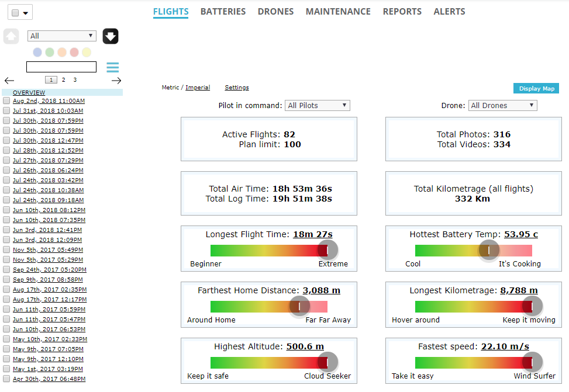The height and width of the screenshot is (392, 569).
Task: Click the Farthest Home Distance 3,088 m link
Action: pos(322,290)
